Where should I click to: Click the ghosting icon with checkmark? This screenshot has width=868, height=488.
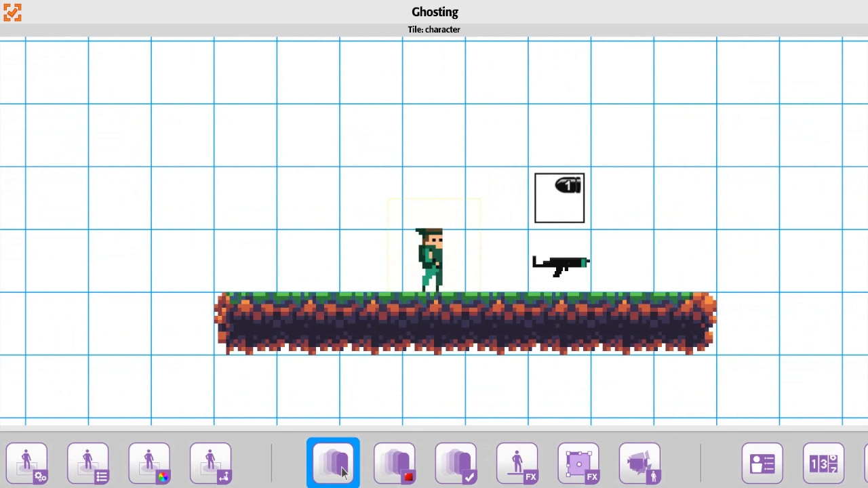click(x=456, y=464)
